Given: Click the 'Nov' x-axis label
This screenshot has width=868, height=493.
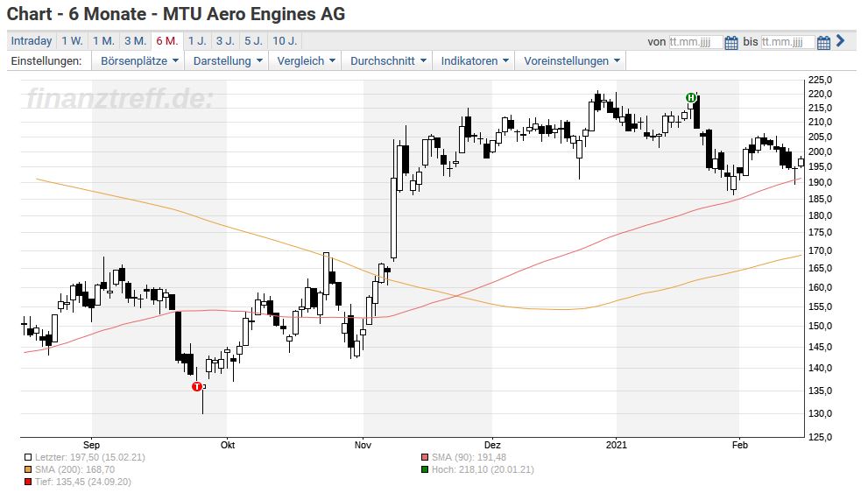Looking at the screenshot, I should tap(363, 445).
